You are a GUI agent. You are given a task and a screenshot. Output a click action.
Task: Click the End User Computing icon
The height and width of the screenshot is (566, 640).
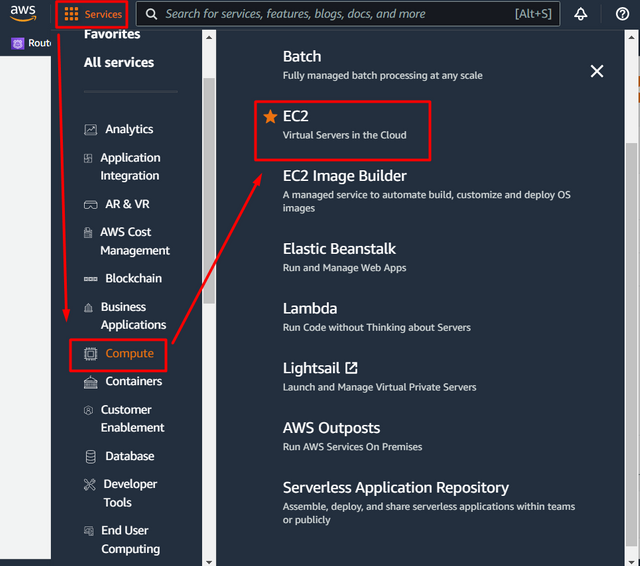[x=89, y=531]
